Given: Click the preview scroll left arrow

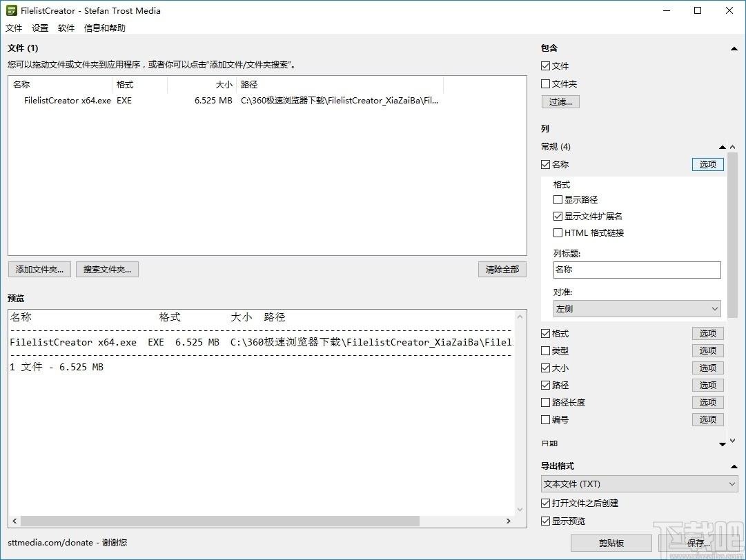Looking at the screenshot, I should click(x=14, y=521).
